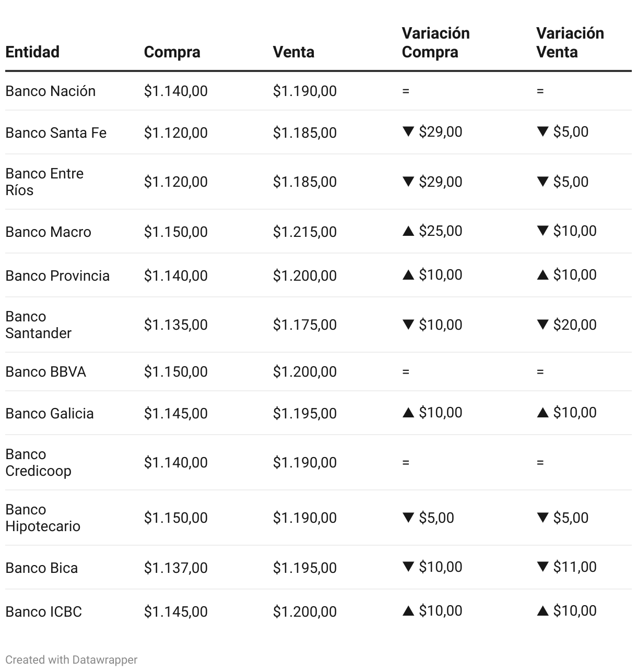The width and height of the screenshot is (637, 672).
Task: Click the up arrow in Banco Provincia Variación Venta
Action: tap(542, 275)
